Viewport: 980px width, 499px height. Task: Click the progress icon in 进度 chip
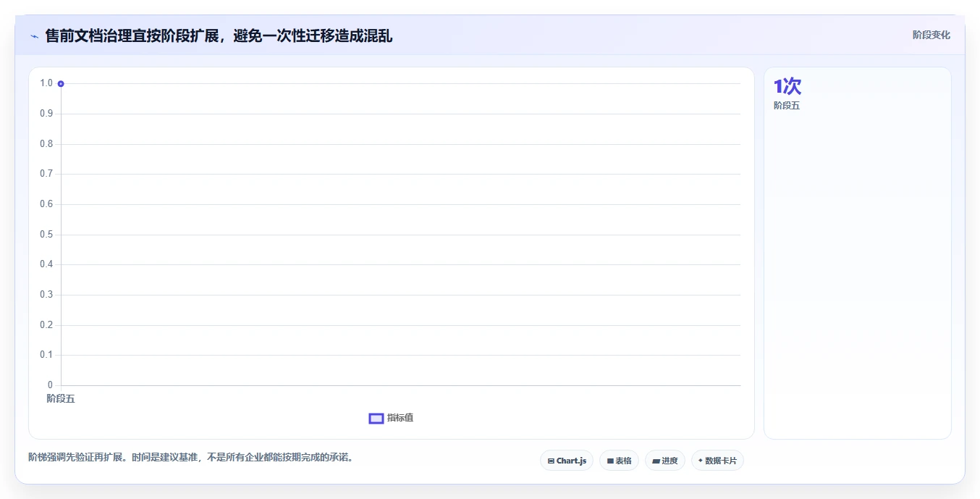point(656,461)
